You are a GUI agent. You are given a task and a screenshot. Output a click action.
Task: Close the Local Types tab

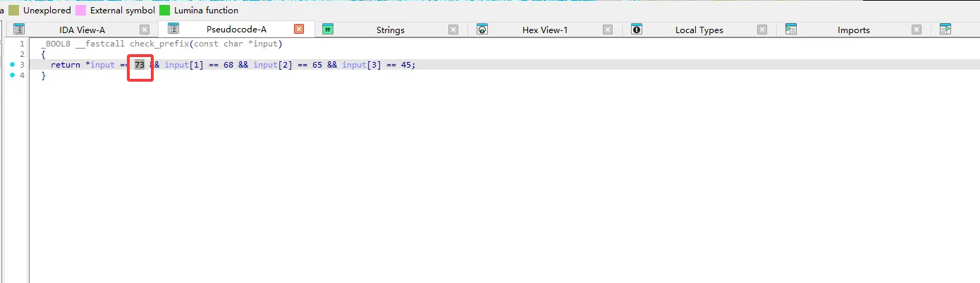[x=762, y=30]
